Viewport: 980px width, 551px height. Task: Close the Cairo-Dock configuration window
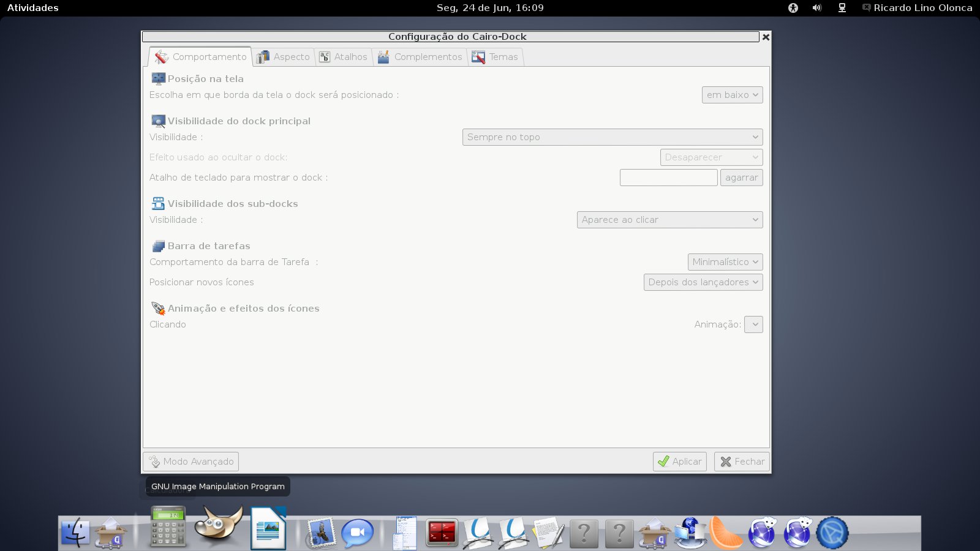766,37
